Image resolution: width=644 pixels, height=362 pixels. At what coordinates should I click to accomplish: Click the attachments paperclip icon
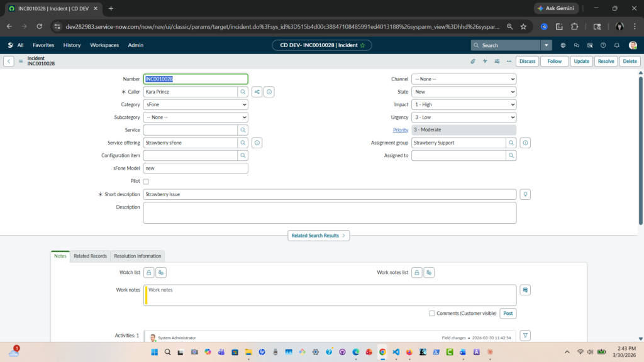coord(473,62)
